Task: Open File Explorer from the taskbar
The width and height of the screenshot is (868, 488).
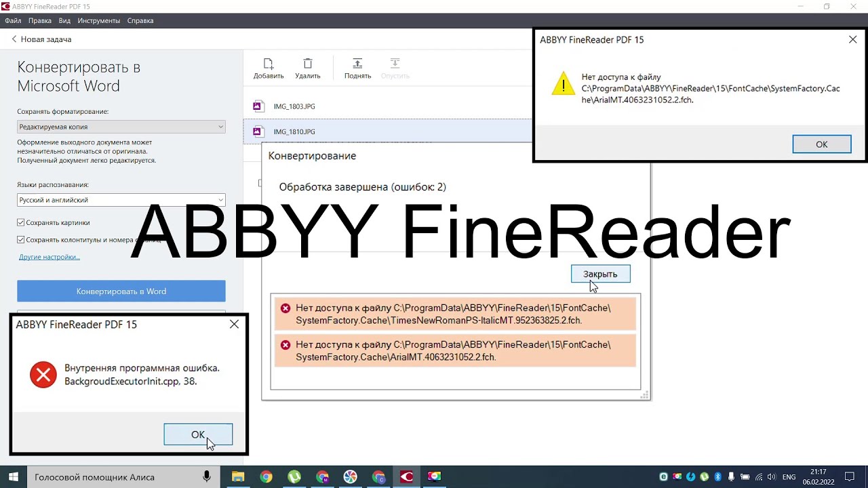Action: click(237, 477)
